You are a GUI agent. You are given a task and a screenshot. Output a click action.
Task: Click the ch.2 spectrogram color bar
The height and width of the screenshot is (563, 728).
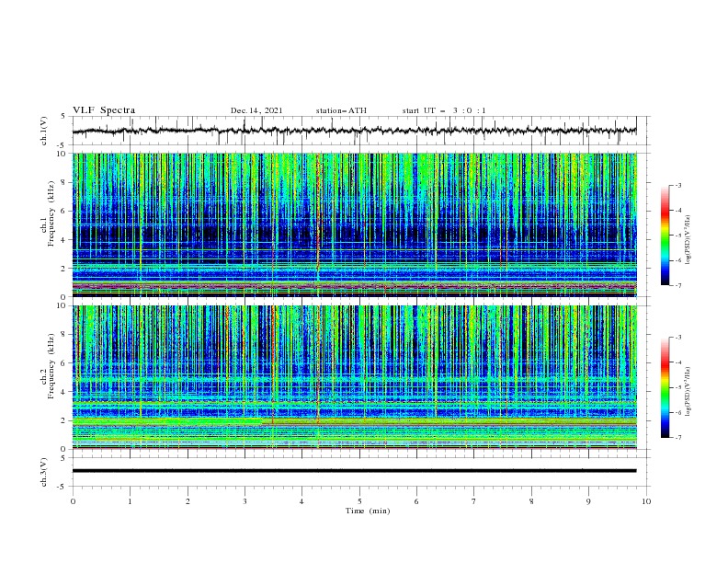point(665,387)
